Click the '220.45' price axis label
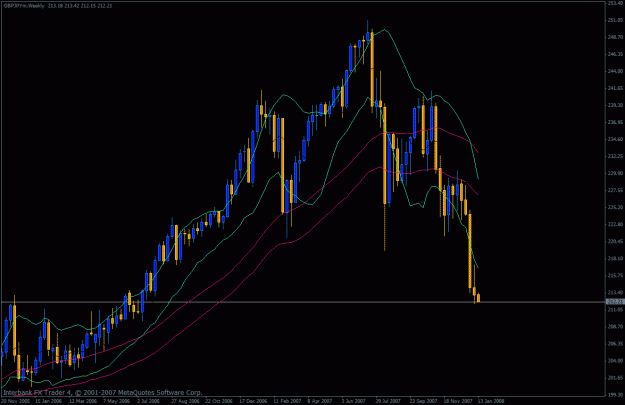Screen dimensions: 625x405 [615, 241]
